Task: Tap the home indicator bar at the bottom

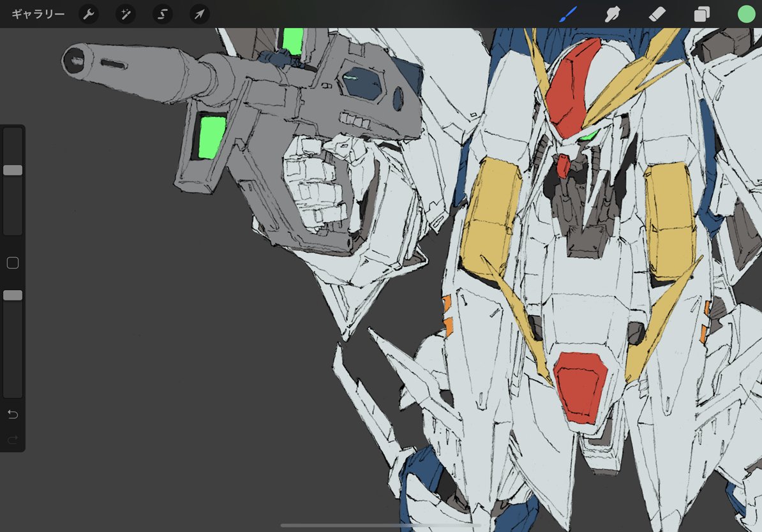Action: pos(380,525)
